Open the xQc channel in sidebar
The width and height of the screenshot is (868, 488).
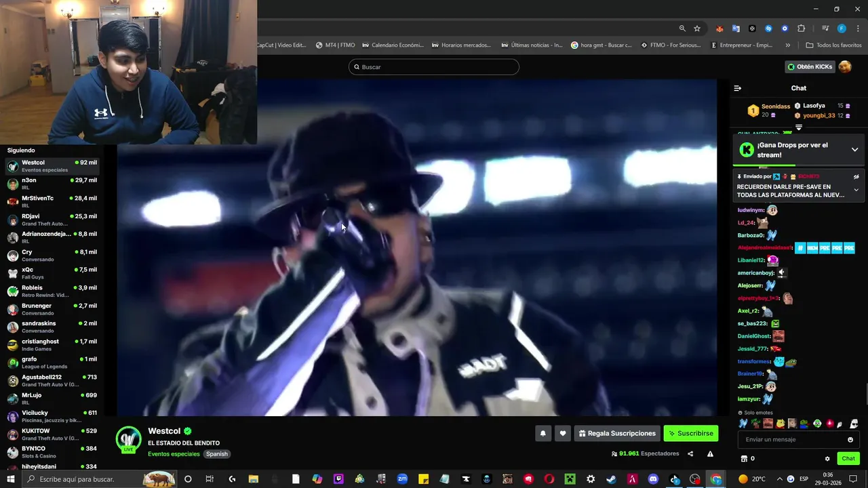[x=52, y=273]
